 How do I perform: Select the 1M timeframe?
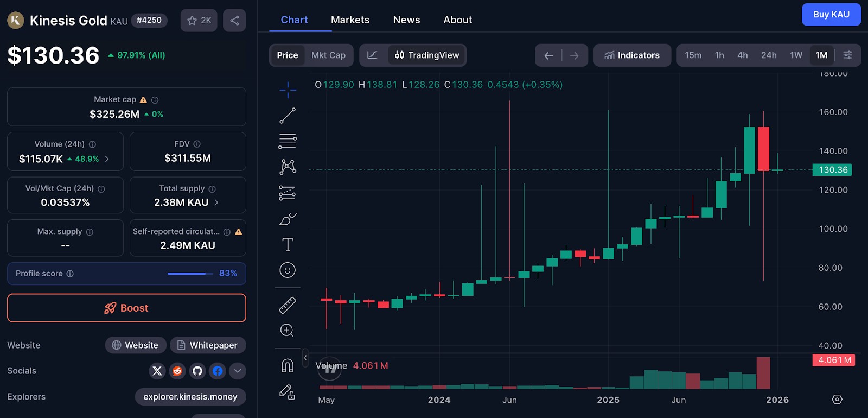coord(821,55)
